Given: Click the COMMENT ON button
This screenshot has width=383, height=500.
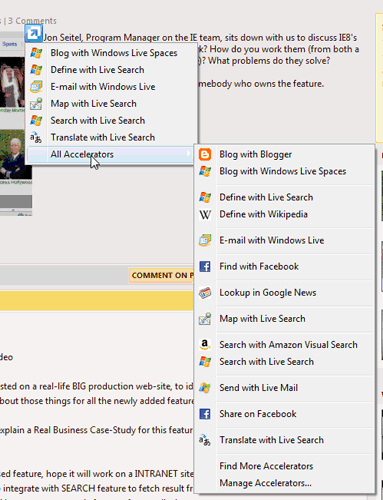Looking at the screenshot, I should pos(161,275).
